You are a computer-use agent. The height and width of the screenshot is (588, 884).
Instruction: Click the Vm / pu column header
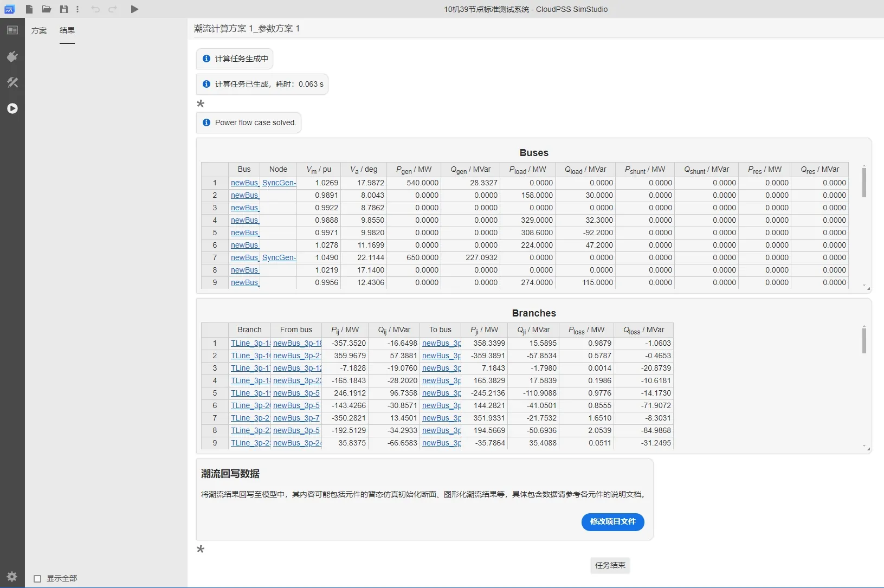[319, 170]
